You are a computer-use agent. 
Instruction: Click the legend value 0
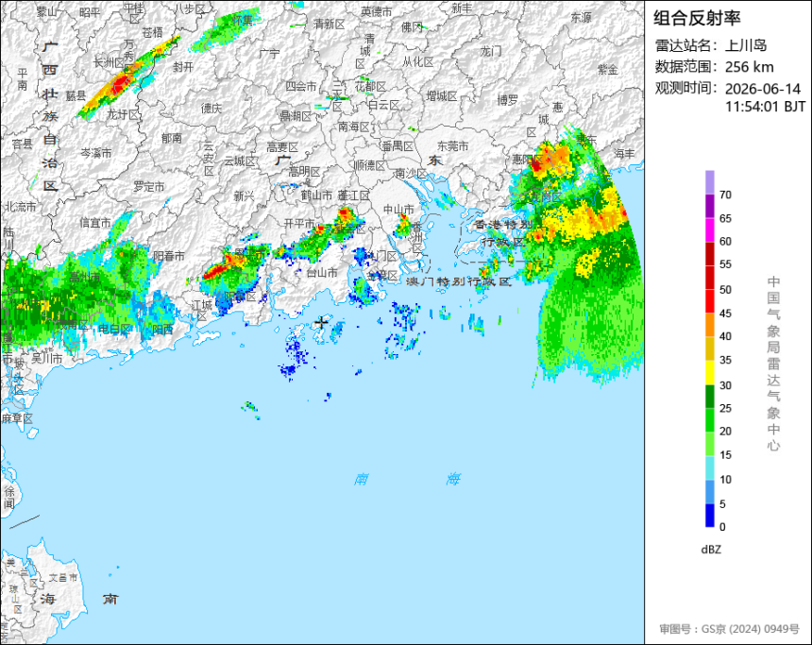[722, 527]
